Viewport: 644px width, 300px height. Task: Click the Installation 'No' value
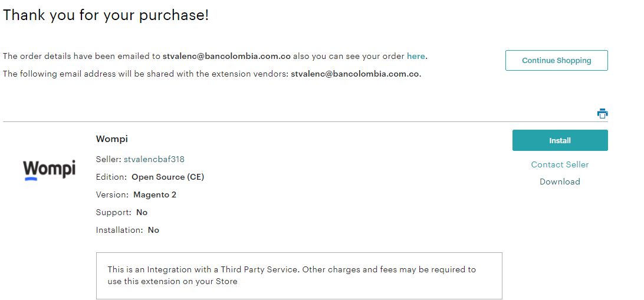coord(153,230)
